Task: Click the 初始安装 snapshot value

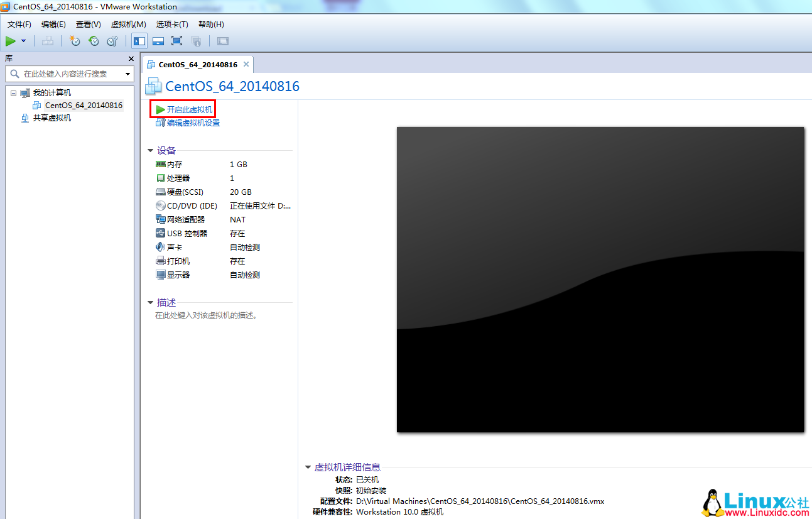Action: tap(371, 490)
